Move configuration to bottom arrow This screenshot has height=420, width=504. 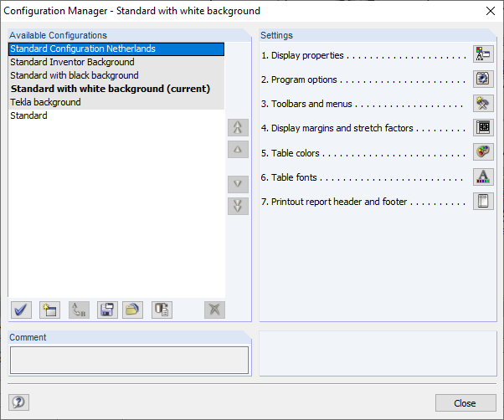pyautogui.click(x=238, y=206)
